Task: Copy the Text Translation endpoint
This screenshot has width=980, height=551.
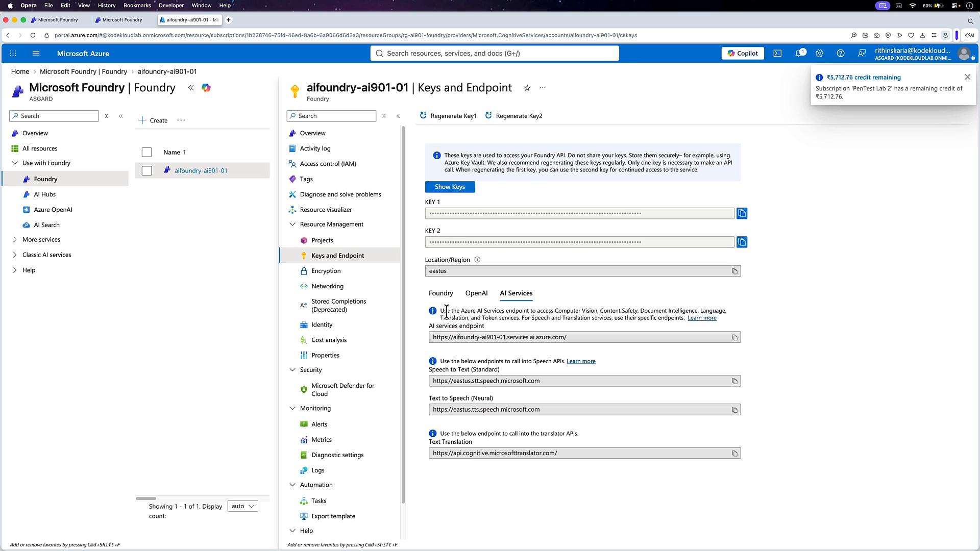Action: (734, 454)
